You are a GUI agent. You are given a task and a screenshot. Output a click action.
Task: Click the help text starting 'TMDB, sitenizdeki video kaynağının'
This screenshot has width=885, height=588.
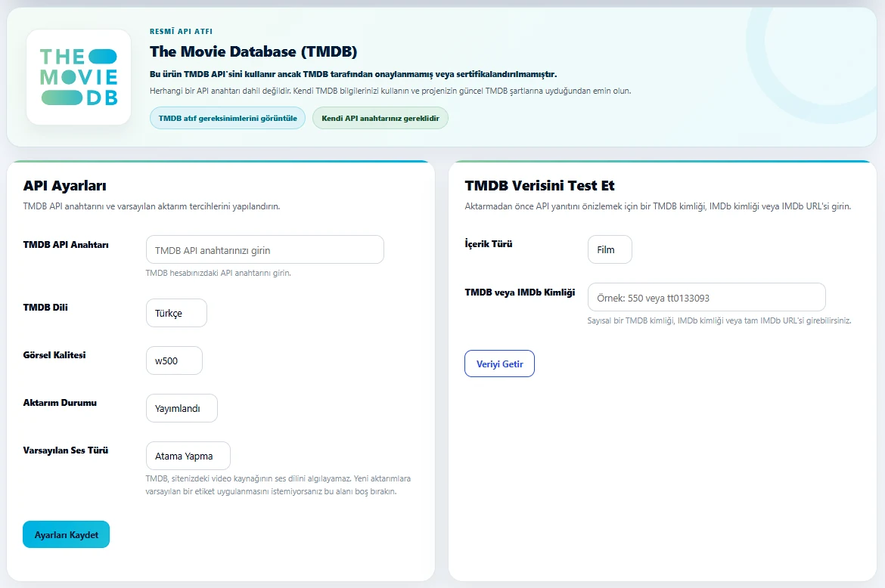pos(278,484)
